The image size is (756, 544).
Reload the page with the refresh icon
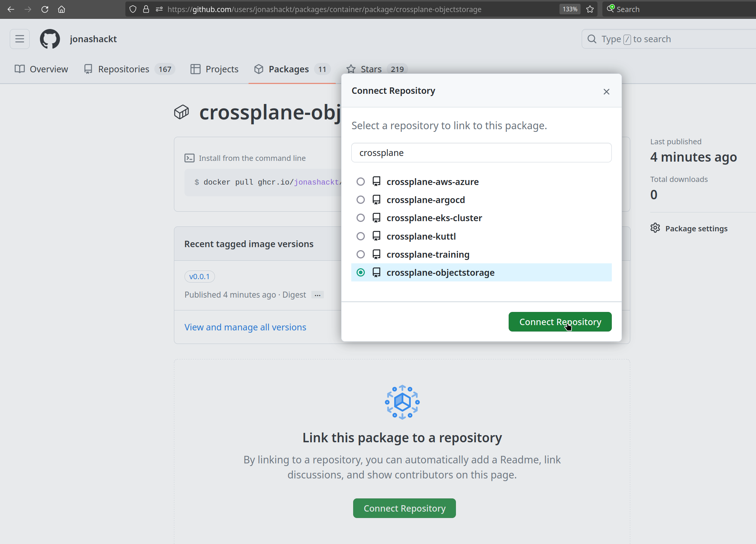pyautogui.click(x=45, y=9)
